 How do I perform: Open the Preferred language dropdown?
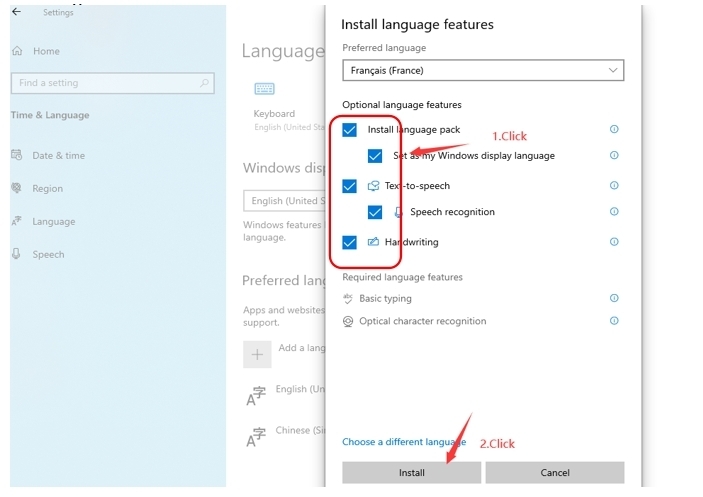pyautogui.click(x=483, y=70)
